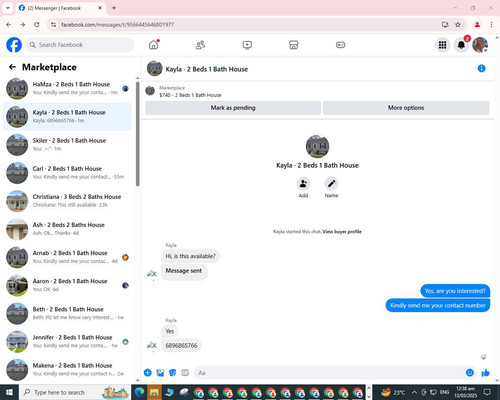Bookmark this page with the star icon

[458, 24]
